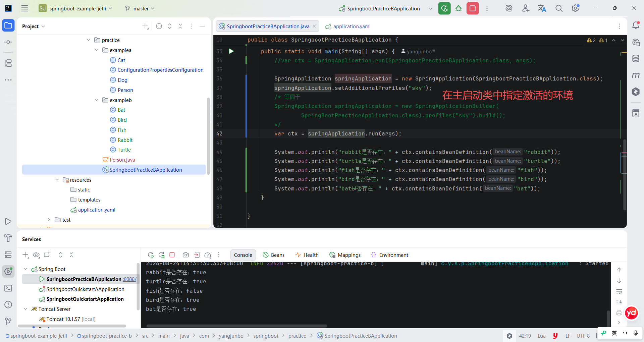
Task: Open IDE settings gear
Action: tap(576, 8)
